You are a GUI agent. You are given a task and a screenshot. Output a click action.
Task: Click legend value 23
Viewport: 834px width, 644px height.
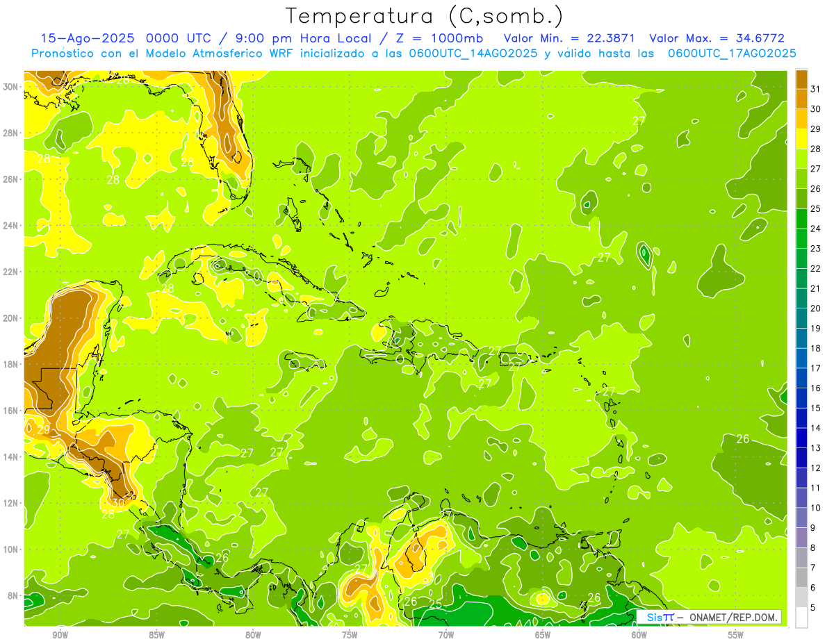(816, 249)
